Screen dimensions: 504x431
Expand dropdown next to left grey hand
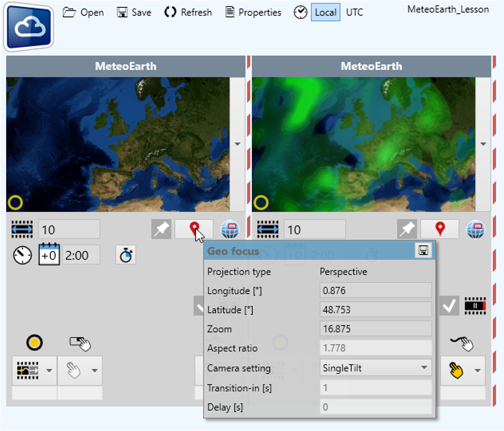click(94, 370)
